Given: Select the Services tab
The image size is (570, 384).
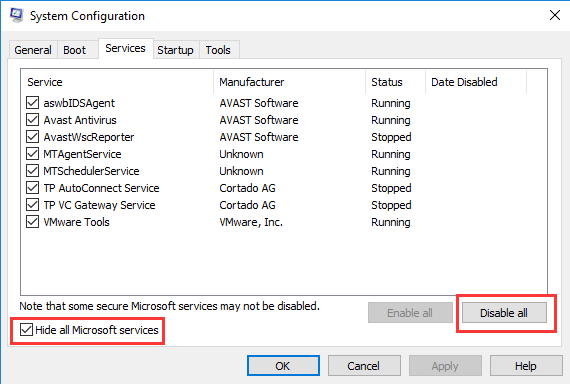Looking at the screenshot, I should (125, 48).
